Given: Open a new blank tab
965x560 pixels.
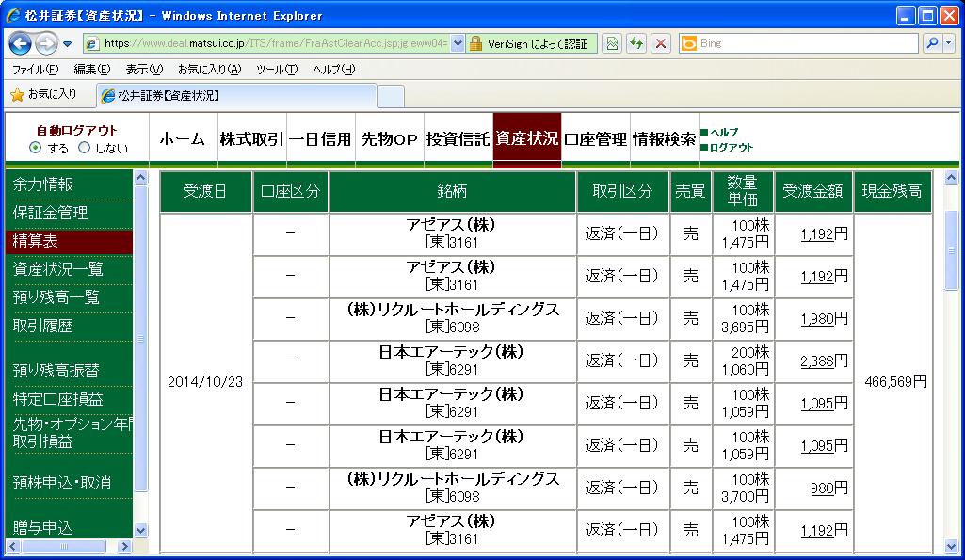Looking at the screenshot, I should (390, 96).
